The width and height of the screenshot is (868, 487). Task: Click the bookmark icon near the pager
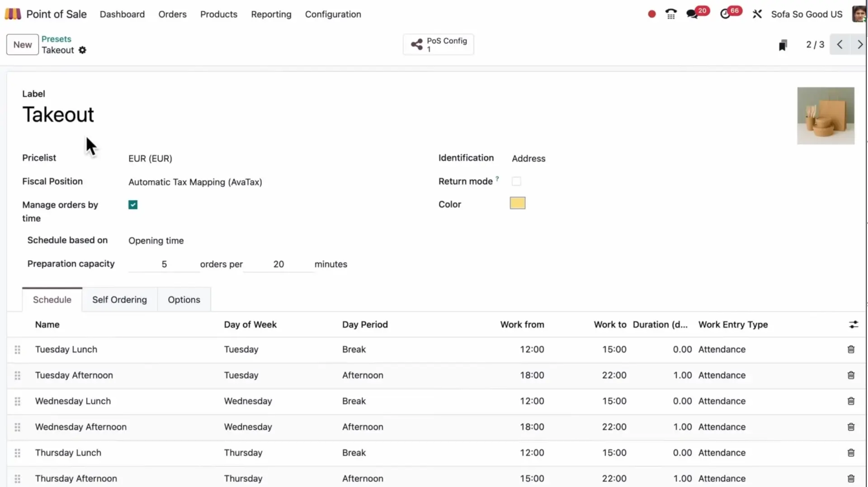click(x=783, y=44)
